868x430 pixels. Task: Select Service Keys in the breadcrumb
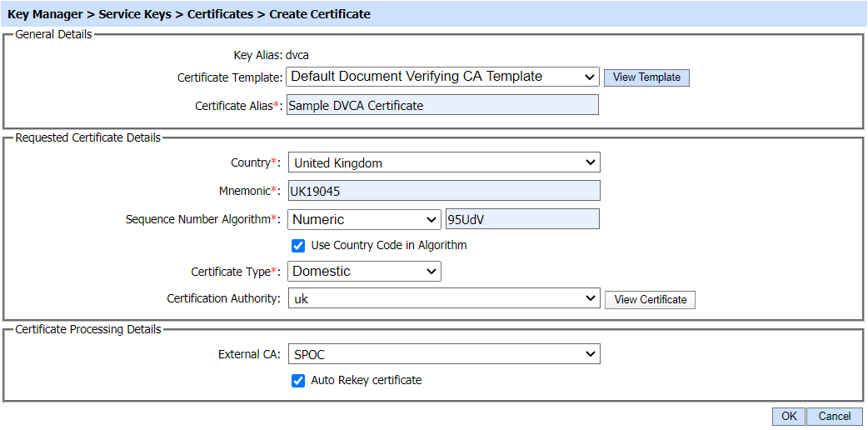pos(135,14)
